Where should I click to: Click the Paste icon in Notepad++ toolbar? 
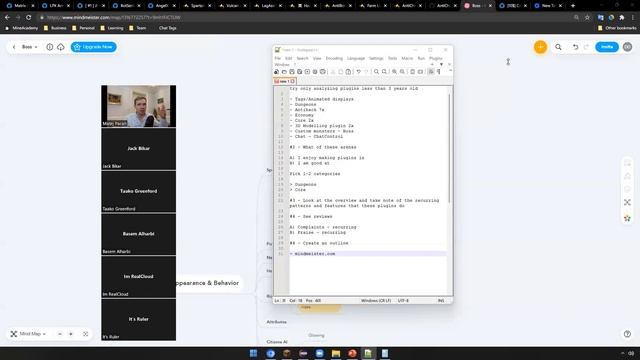point(348,72)
